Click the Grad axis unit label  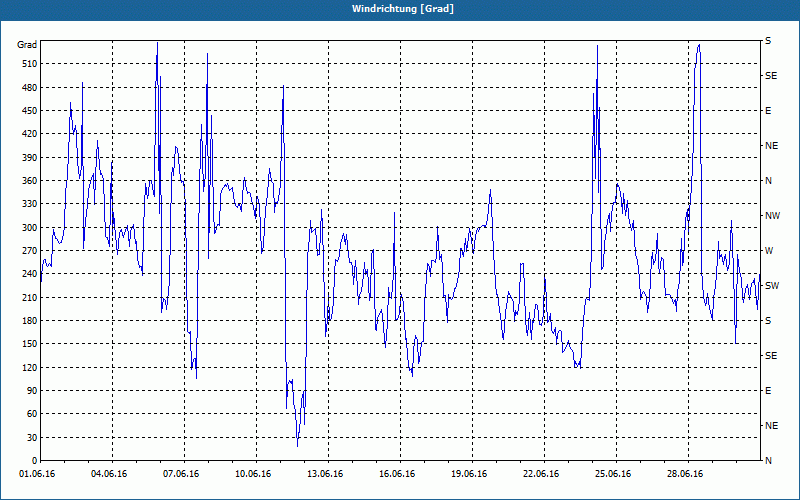(27, 45)
